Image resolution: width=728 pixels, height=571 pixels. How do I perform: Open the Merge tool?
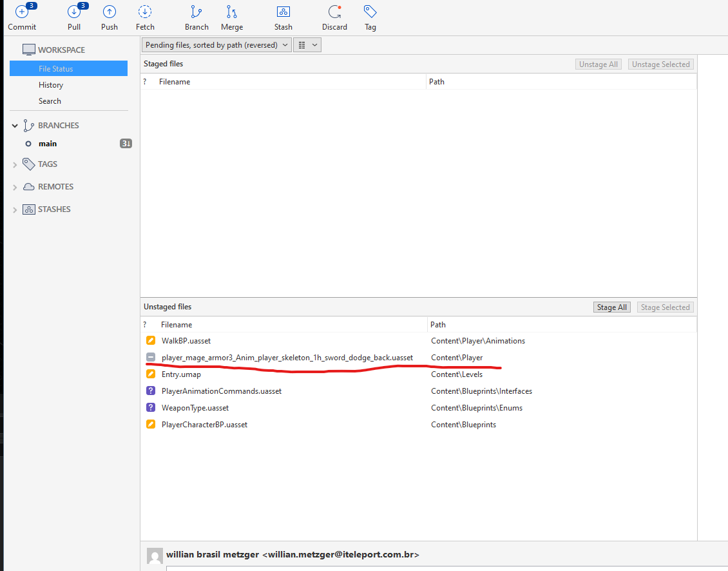coord(232,17)
